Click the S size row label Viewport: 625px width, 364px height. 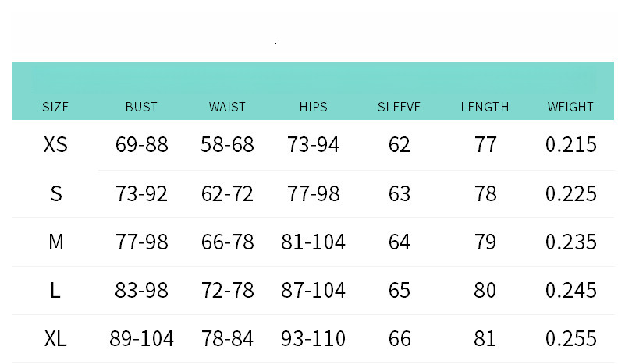point(56,194)
